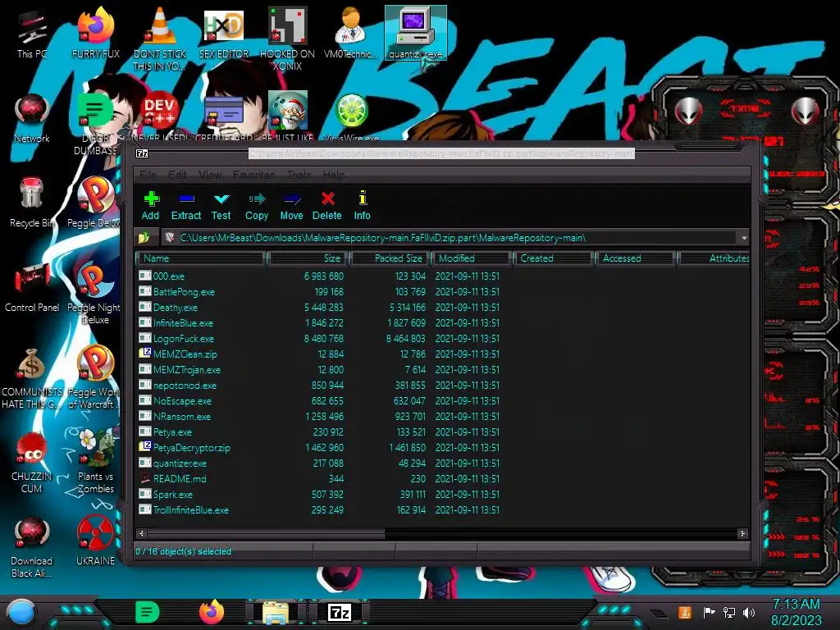Screen dimensions: 840x630
Task: Click the Move toolbar button
Action: (291, 206)
